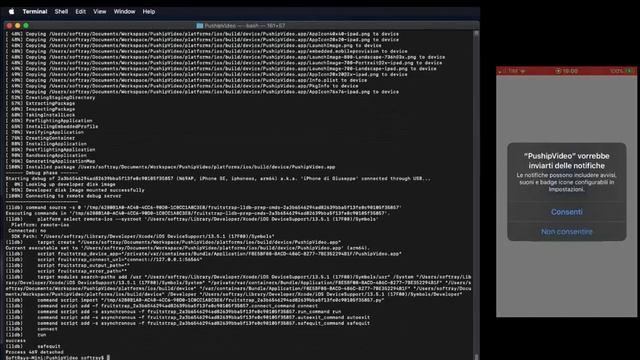
Task: Open the Help menu
Action: click(149, 11)
